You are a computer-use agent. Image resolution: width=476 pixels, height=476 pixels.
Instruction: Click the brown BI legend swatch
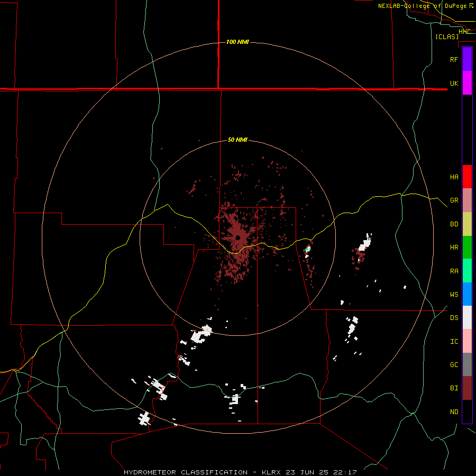[467, 388]
